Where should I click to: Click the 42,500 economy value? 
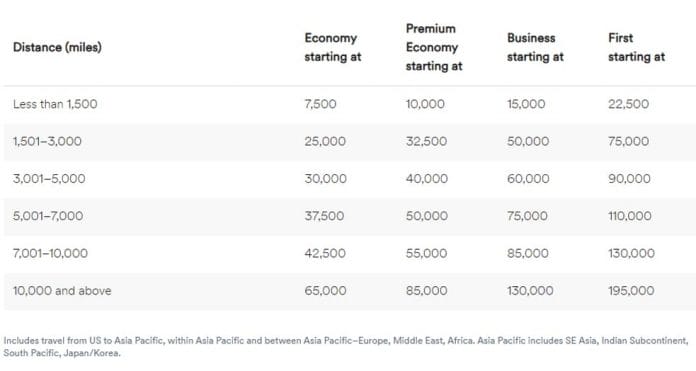[325, 253]
